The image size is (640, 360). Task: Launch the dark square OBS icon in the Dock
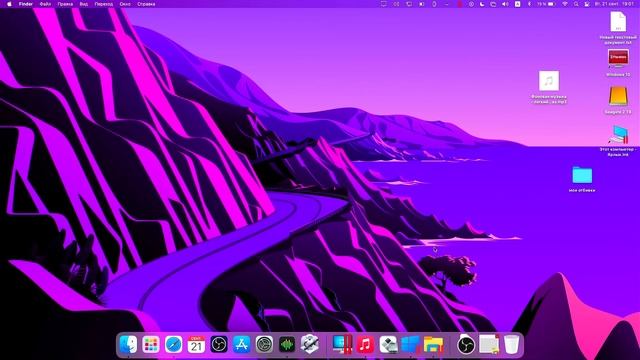click(219, 344)
